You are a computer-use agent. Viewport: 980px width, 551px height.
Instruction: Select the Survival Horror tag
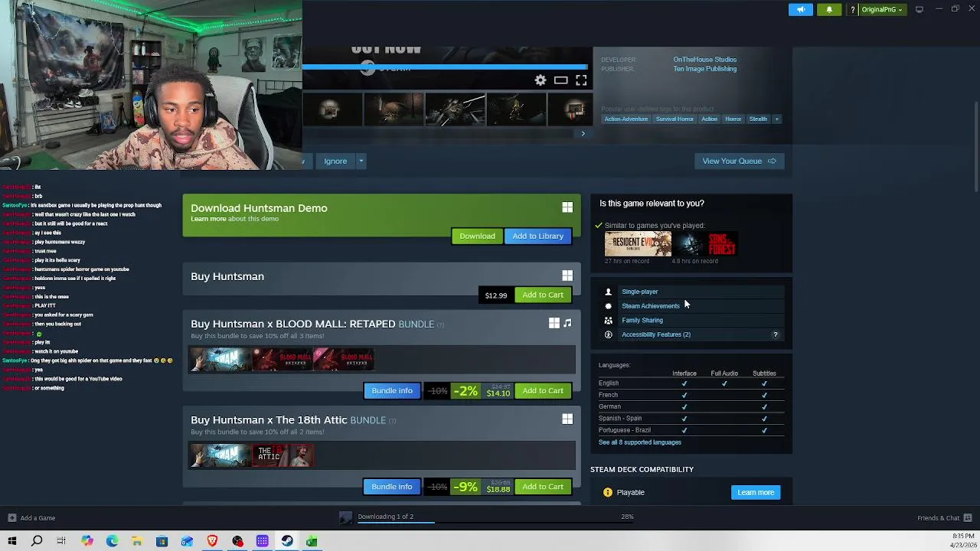(675, 119)
